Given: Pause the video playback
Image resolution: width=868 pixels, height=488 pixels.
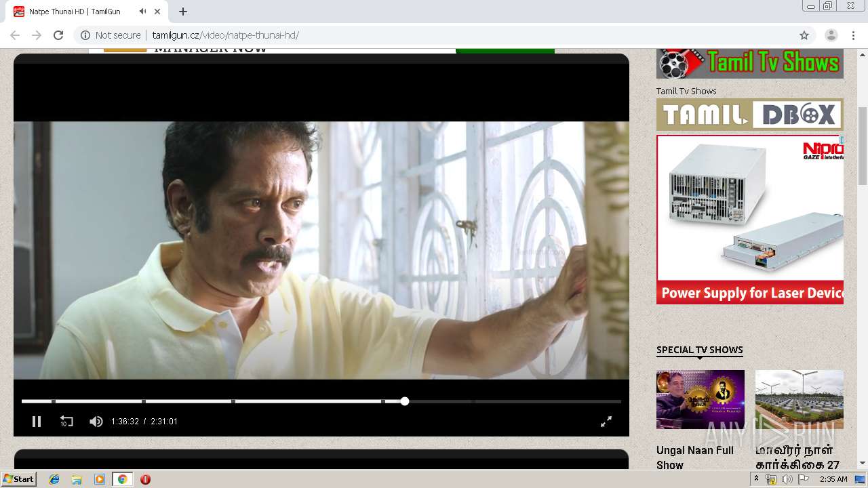Looking at the screenshot, I should (37, 422).
